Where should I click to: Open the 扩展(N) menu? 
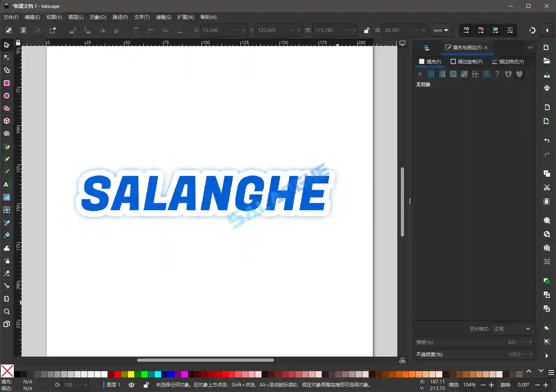coord(185,17)
